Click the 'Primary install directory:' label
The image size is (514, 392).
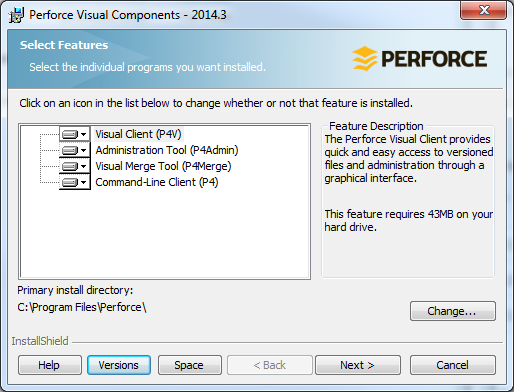75,290
